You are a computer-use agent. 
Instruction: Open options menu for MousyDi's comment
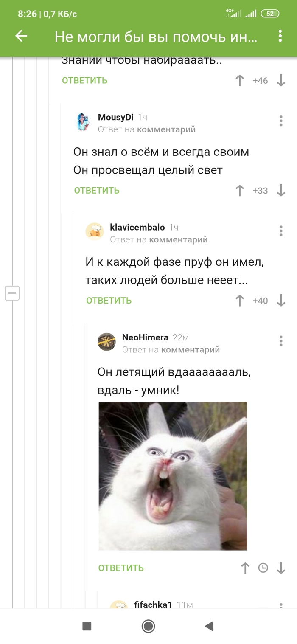coord(281,121)
